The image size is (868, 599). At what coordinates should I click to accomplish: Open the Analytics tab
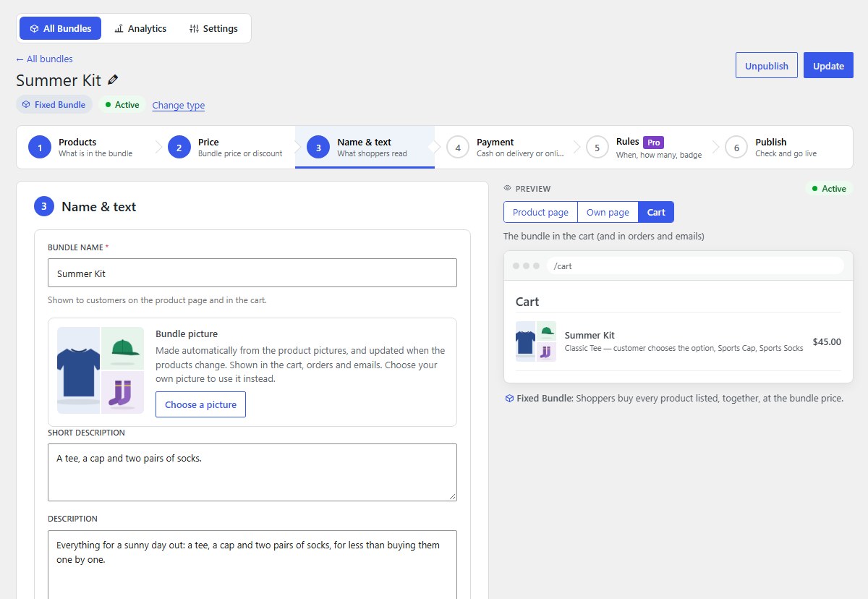pyautogui.click(x=140, y=28)
